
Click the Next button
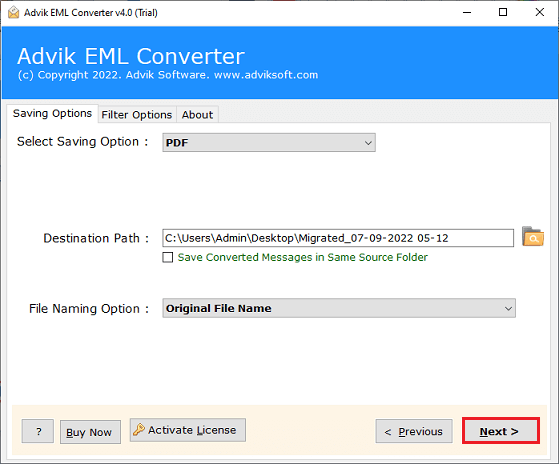[501, 431]
